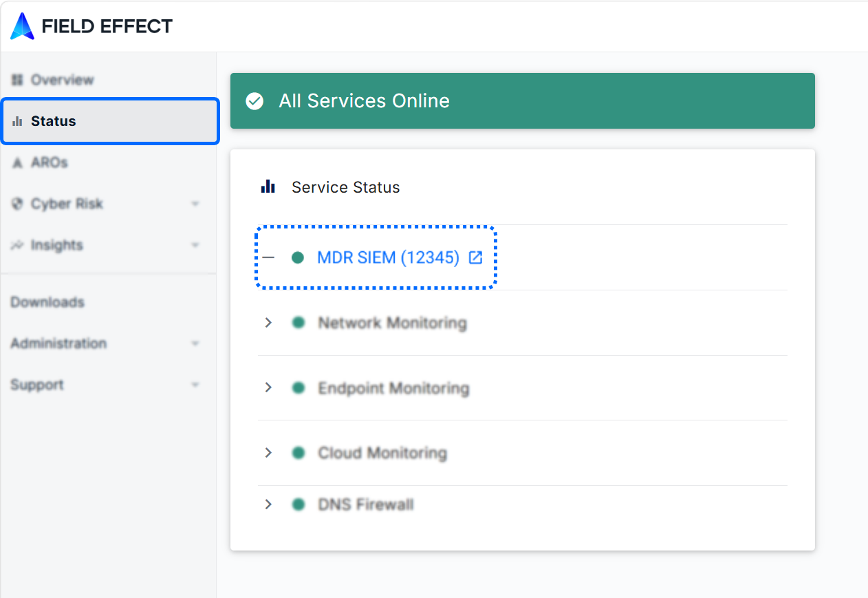This screenshot has height=598, width=868.
Task: Click the Cloud Monitoring status dot
Action: point(298,453)
